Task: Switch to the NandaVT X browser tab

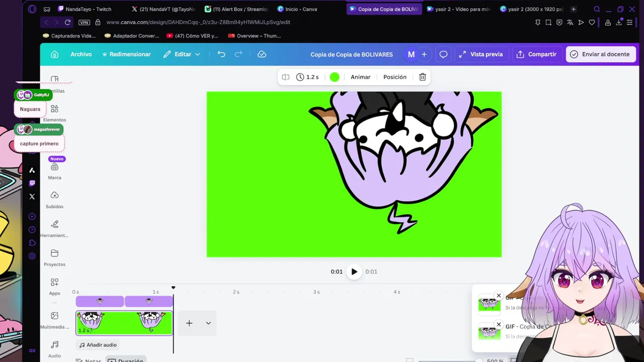Action: pyautogui.click(x=164, y=9)
